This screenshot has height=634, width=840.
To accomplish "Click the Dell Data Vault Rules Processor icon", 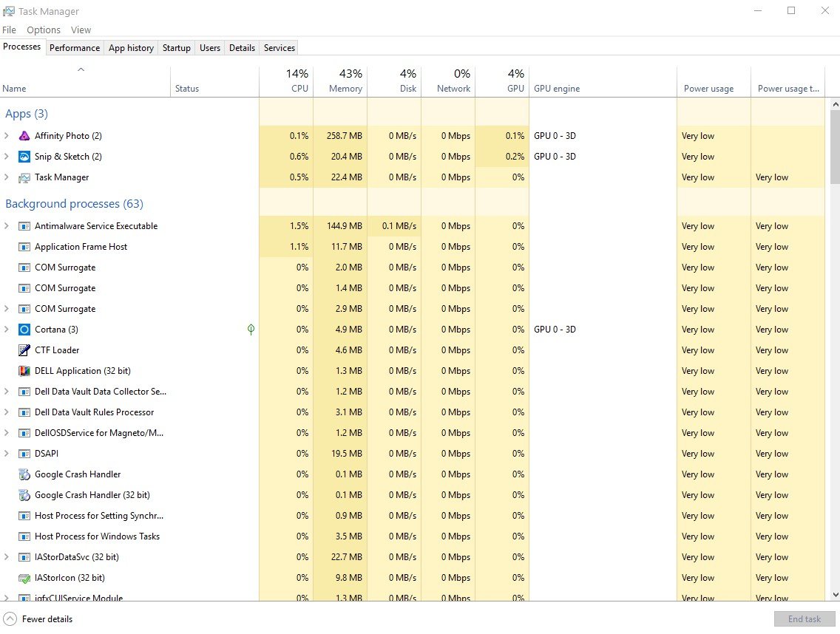I will click(24, 412).
